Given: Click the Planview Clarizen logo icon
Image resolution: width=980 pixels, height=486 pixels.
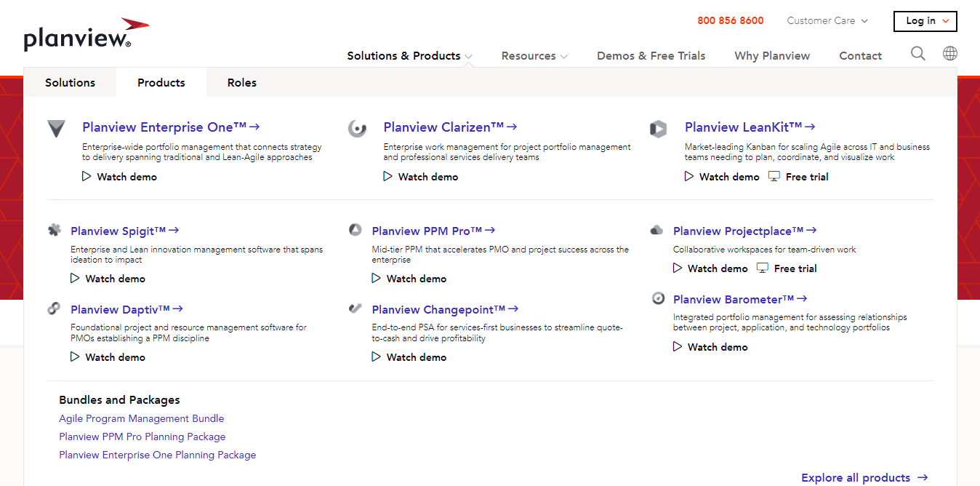Looking at the screenshot, I should [x=357, y=129].
